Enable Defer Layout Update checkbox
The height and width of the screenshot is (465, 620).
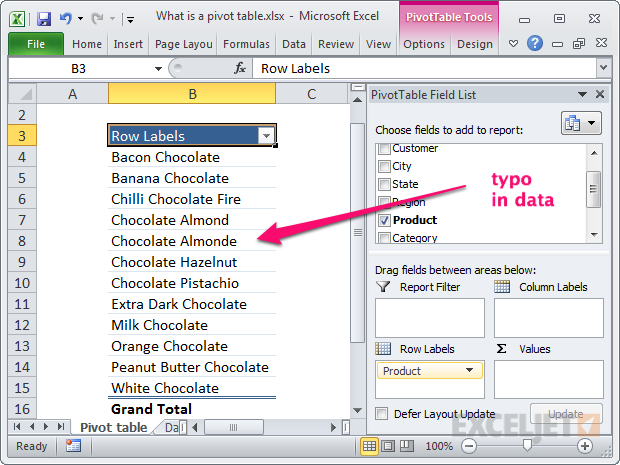pyautogui.click(x=382, y=414)
